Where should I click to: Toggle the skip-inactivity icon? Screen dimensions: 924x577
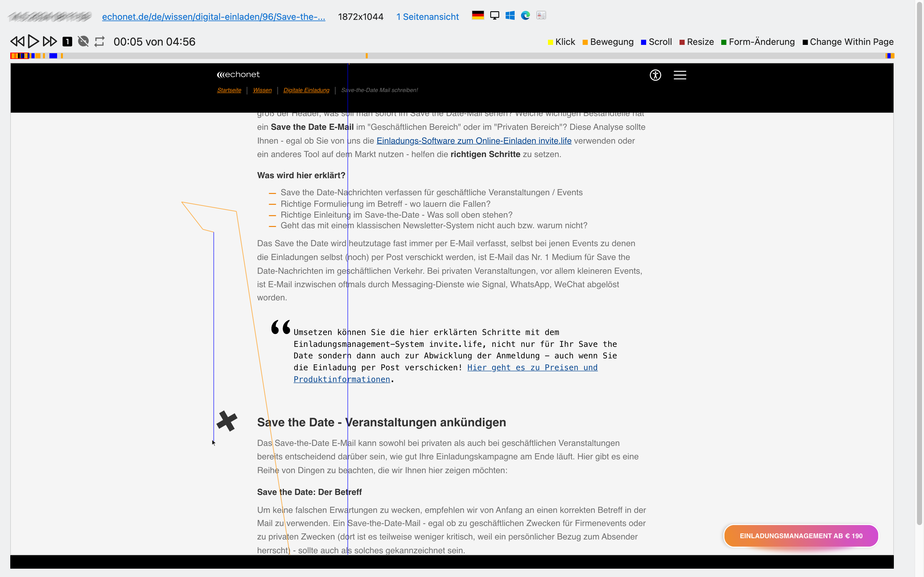pyautogui.click(x=83, y=41)
